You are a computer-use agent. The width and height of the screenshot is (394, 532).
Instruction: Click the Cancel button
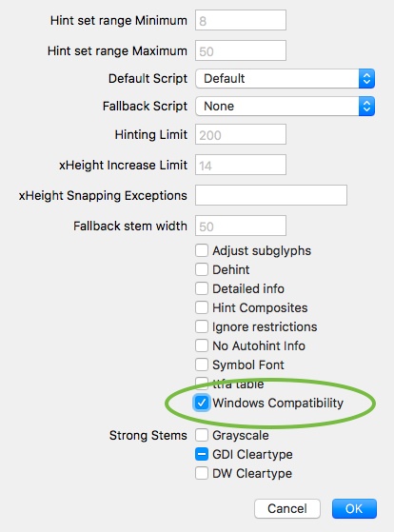pos(287,508)
